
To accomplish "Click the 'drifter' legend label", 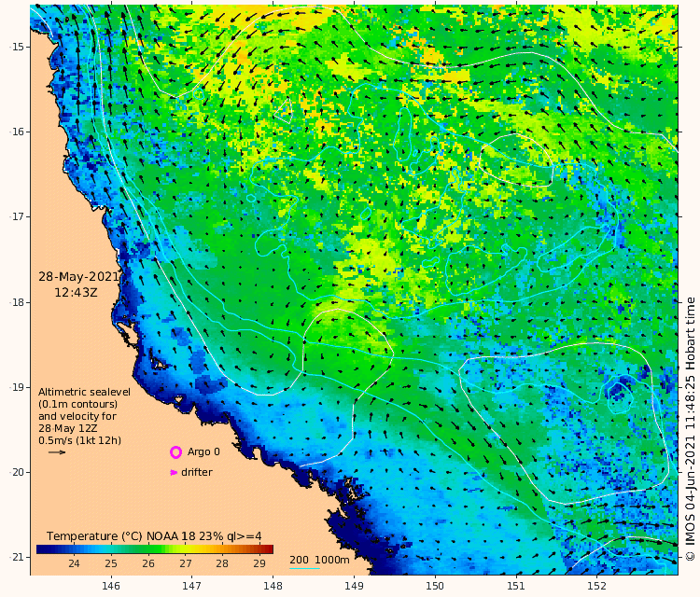I will click(x=197, y=472).
